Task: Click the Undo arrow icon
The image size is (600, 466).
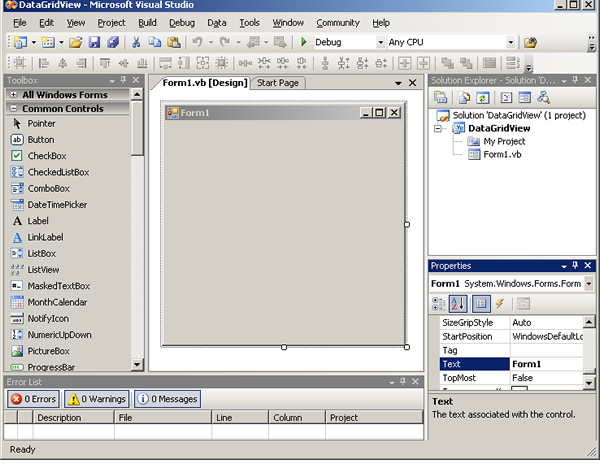Action: click(x=197, y=42)
